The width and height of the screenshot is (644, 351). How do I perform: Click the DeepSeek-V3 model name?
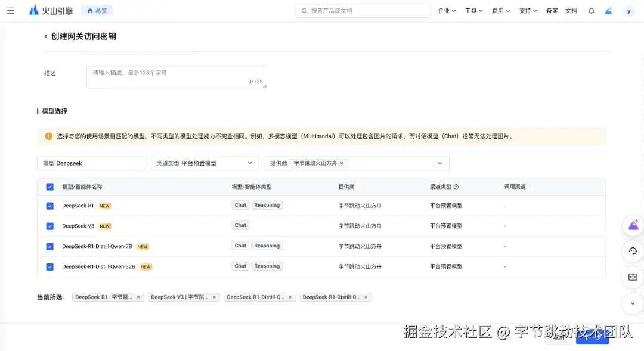coord(78,226)
